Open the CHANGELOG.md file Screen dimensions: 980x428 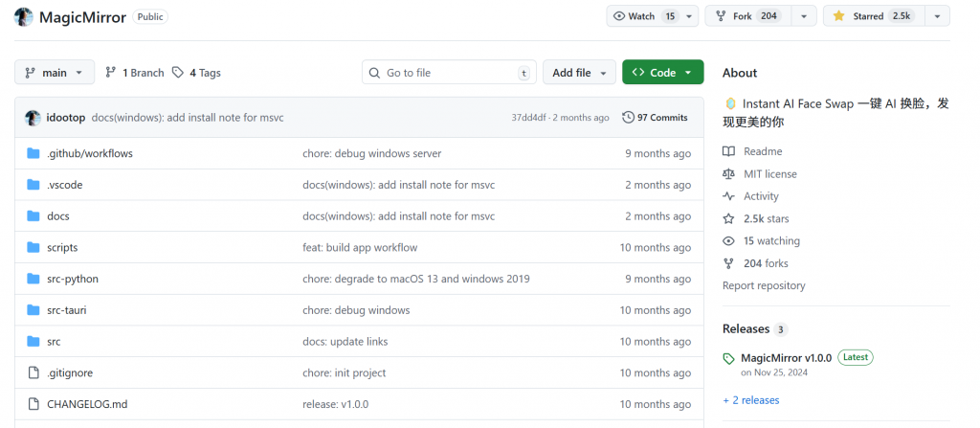tap(87, 404)
